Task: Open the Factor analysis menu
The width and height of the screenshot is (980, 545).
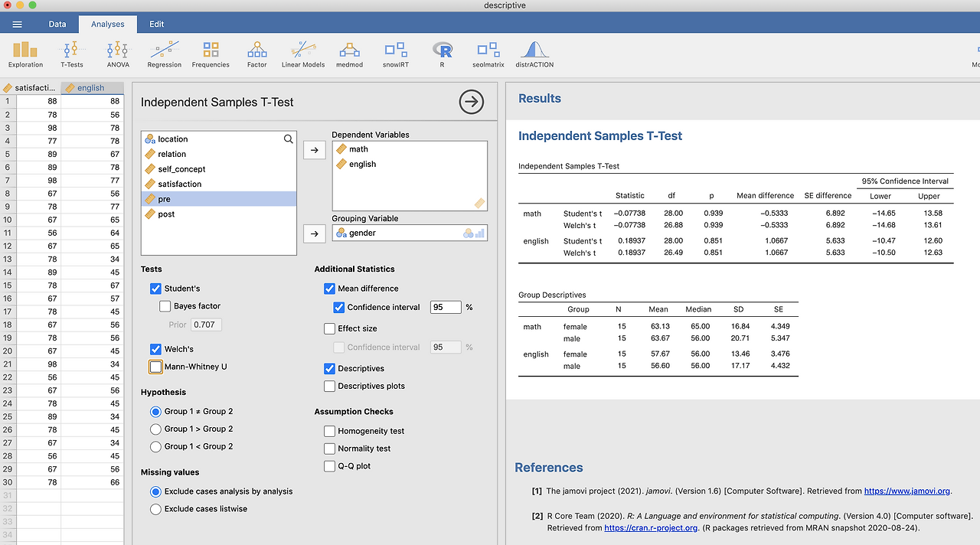Action: [257, 54]
